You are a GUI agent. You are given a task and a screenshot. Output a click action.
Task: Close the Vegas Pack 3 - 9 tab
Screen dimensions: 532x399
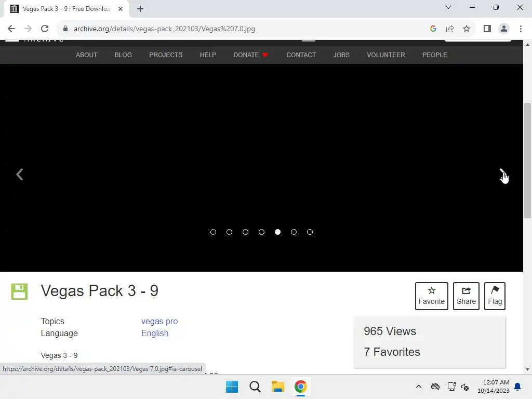point(121,9)
